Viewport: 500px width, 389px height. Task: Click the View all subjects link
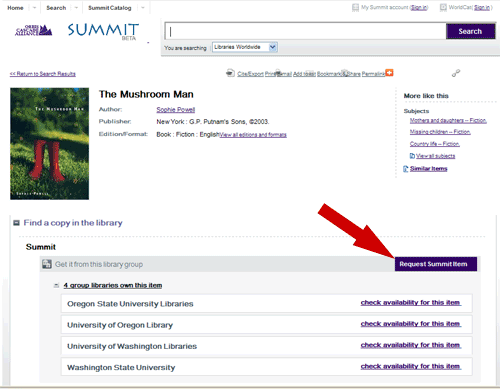click(x=435, y=156)
